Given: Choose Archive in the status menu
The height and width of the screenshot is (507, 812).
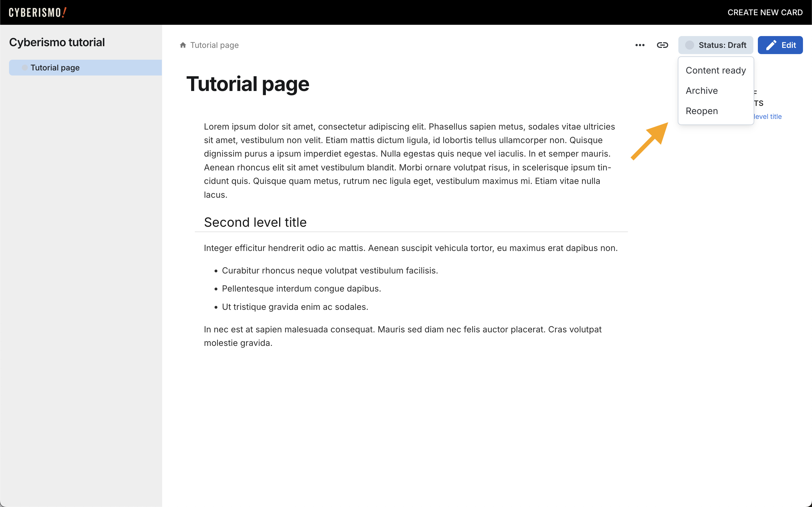Looking at the screenshot, I should pos(701,90).
